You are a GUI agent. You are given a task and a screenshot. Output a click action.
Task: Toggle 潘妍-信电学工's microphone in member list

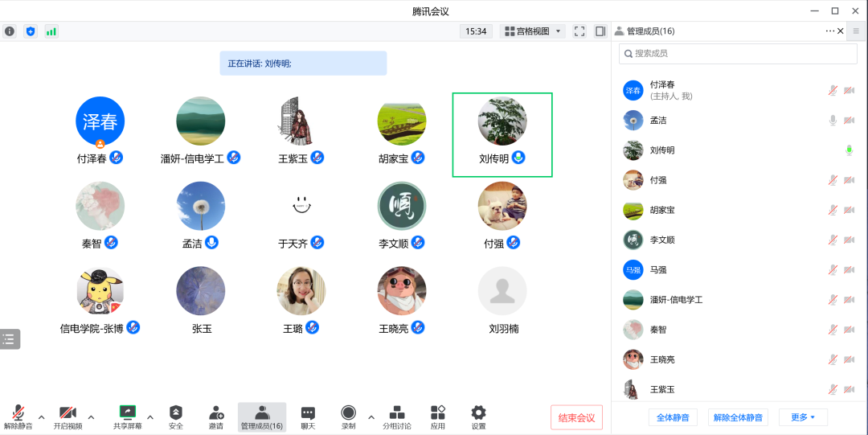833,300
